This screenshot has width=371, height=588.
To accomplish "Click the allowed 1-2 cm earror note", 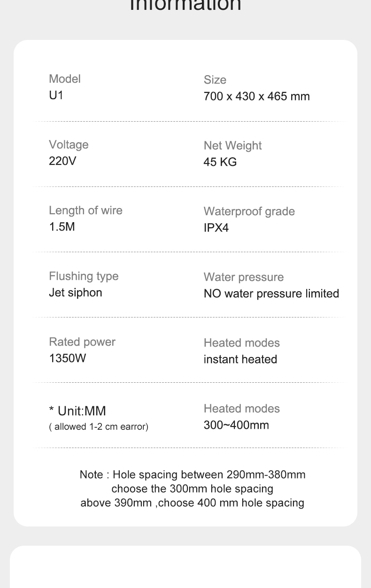I will 99,427.
